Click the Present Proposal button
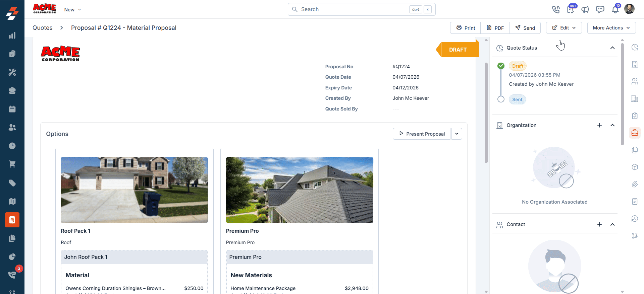644x294 pixels. pos(422,134)
